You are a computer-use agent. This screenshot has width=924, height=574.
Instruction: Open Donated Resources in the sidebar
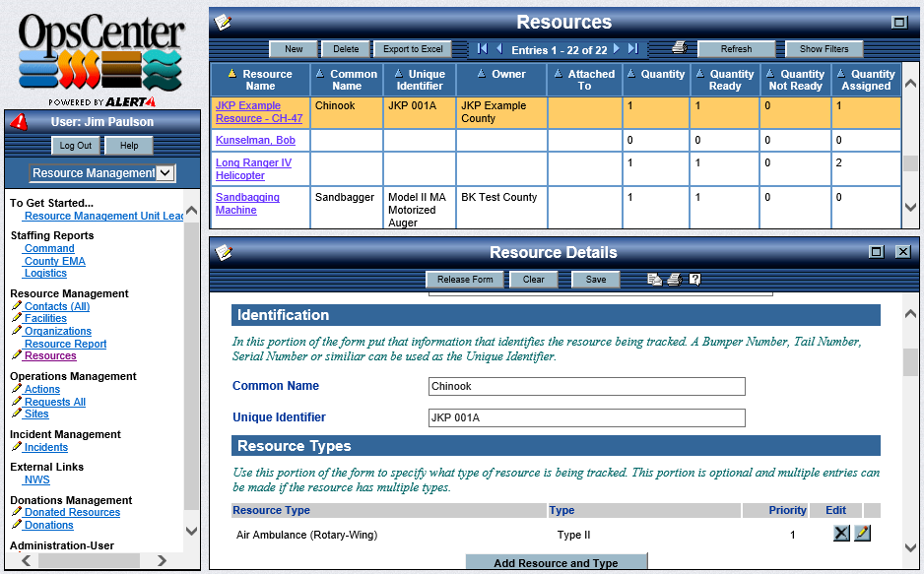72,512
